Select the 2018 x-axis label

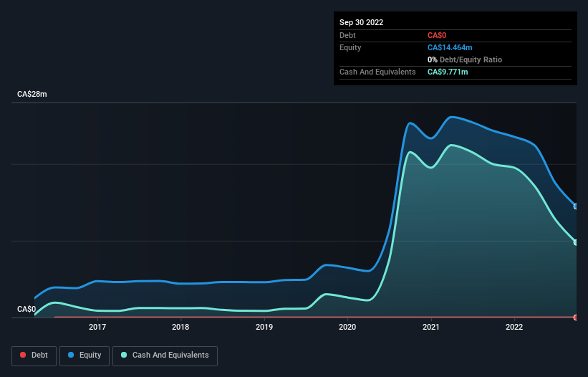(x=180, y=327)
